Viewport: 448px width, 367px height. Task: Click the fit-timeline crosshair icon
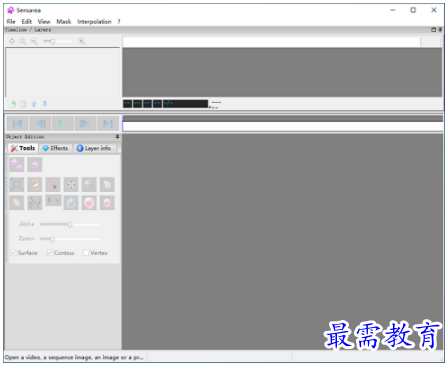point(12,41)
